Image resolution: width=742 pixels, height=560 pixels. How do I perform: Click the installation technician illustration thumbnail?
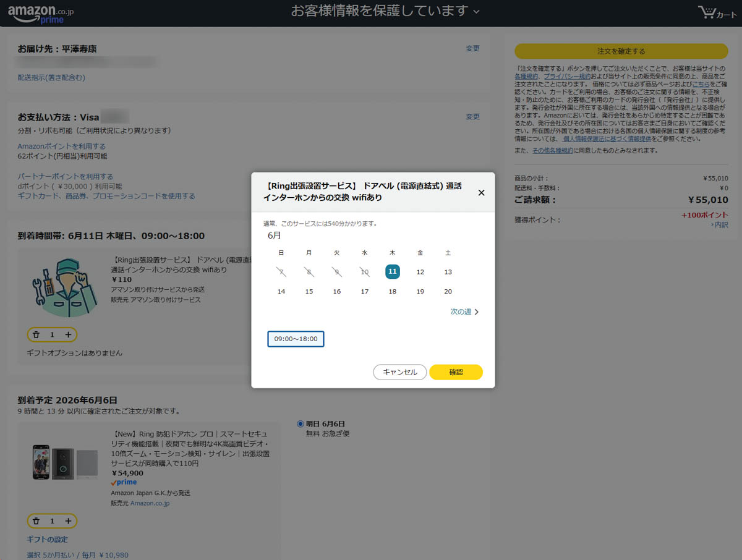pyautogui.click(x=64, y=287)
